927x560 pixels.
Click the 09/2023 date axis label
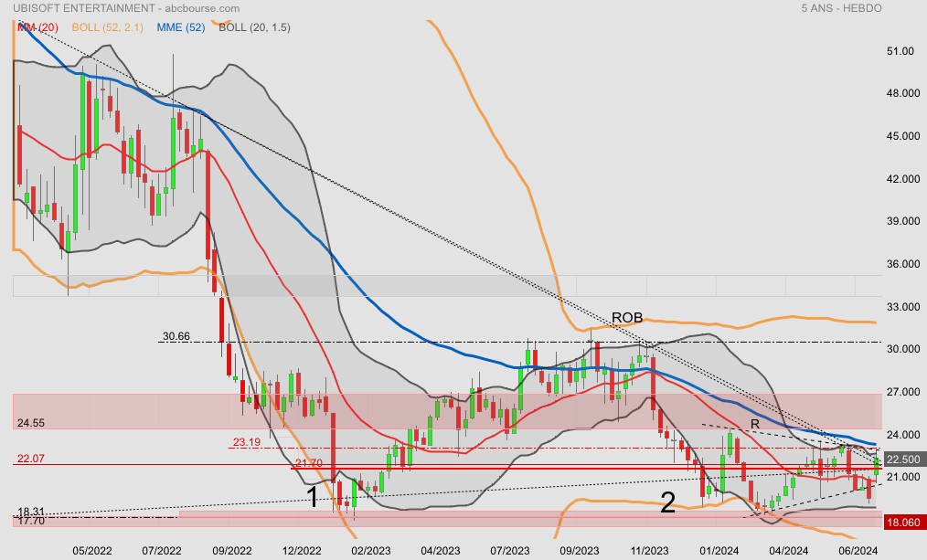pos(580,551)
